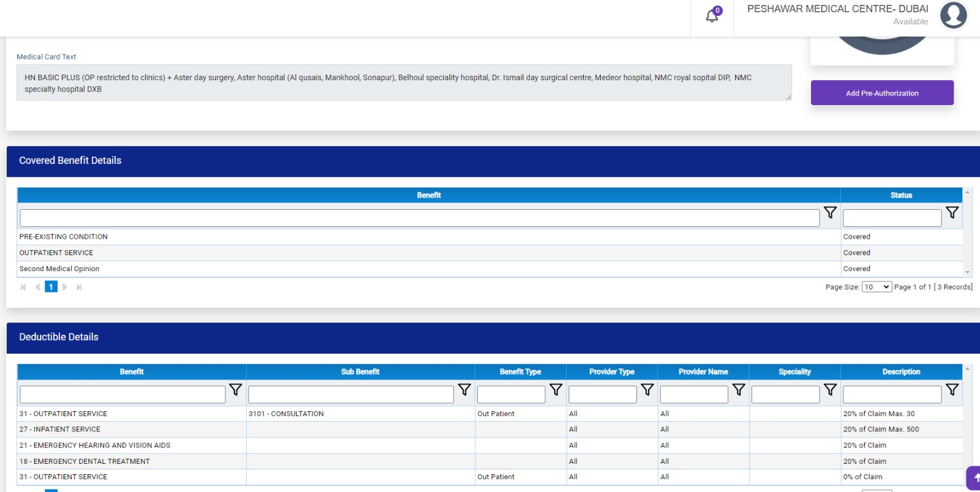Sort by Status column header

click(x=901, y=195)
